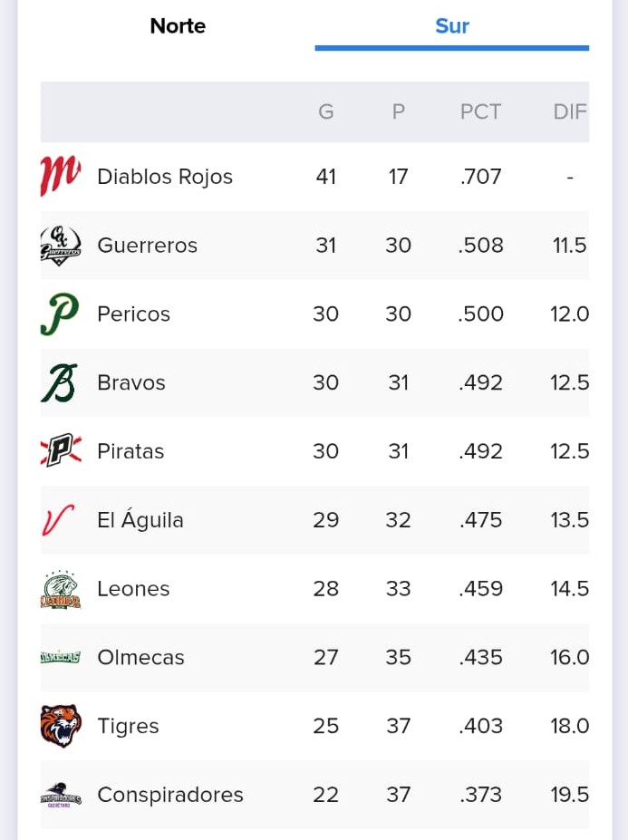Click the P losses column header
The image size is (628, 840).
point(398,112)
